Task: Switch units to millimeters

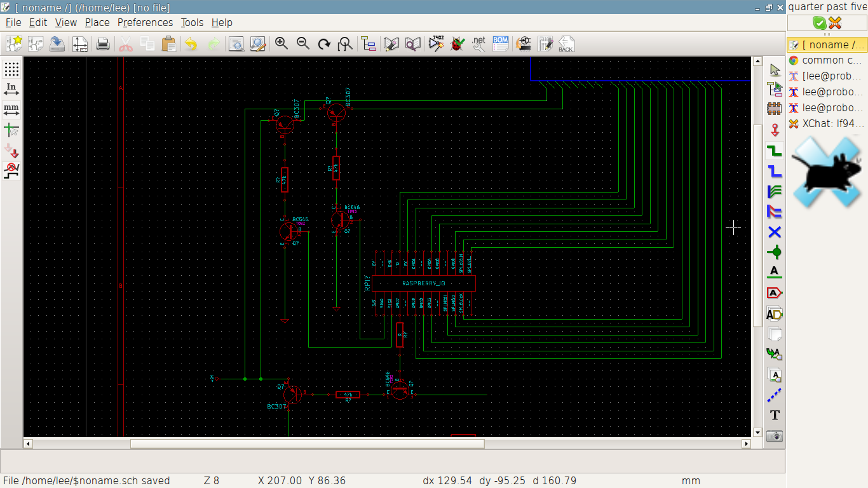Action: tap(11, 110)
